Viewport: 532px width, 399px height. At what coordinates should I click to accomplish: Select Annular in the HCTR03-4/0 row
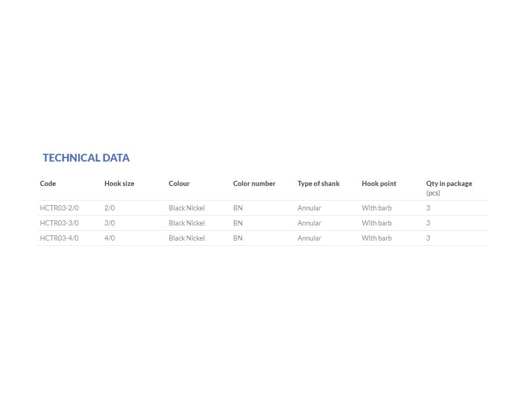coord(309,238)
